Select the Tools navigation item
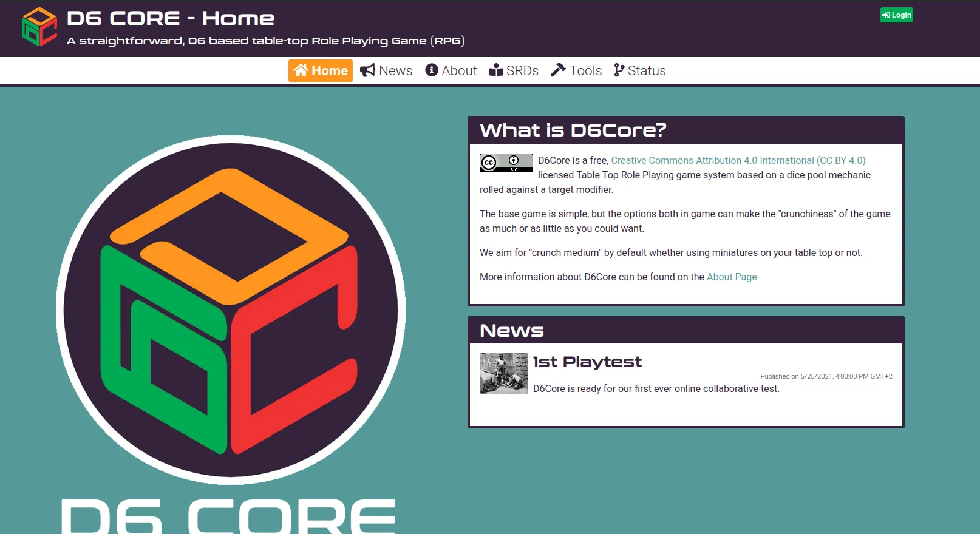This screenshot has width=980, height=534. coord(585,71)
